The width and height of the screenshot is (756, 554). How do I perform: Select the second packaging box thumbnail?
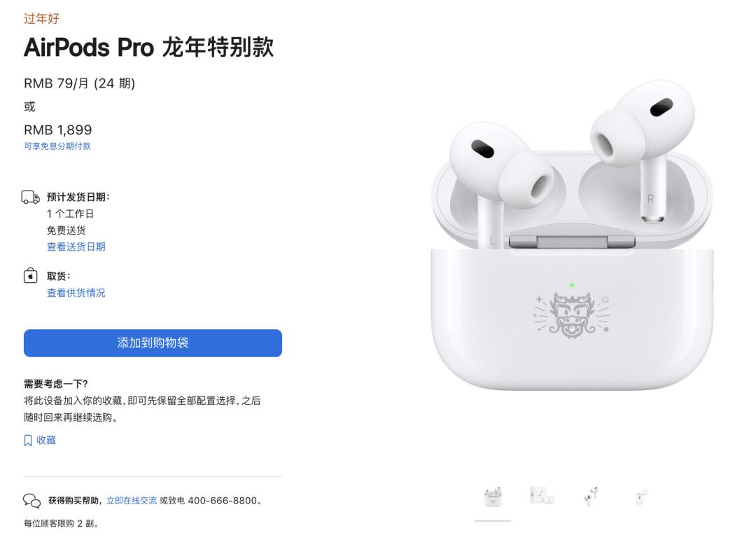[x=542, y=496]
